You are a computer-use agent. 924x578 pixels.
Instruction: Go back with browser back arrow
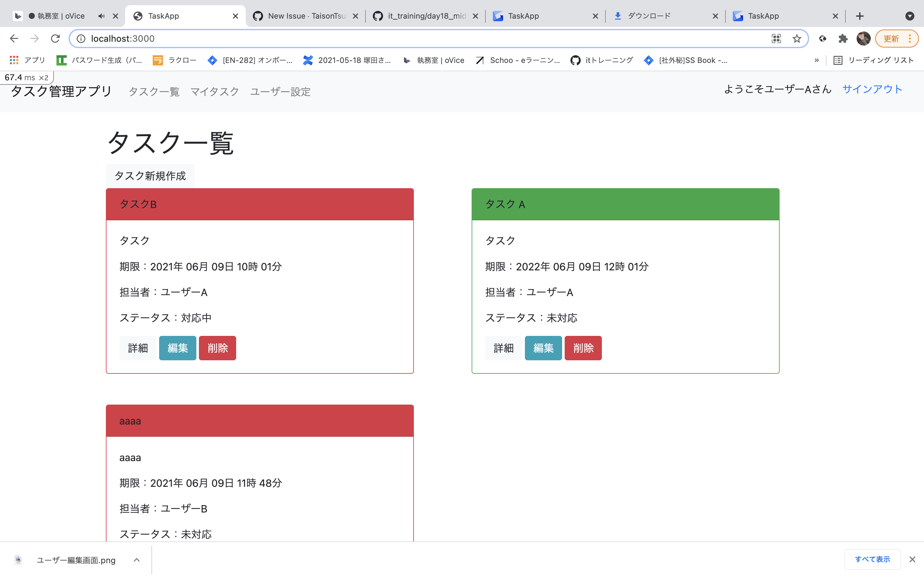14,39
